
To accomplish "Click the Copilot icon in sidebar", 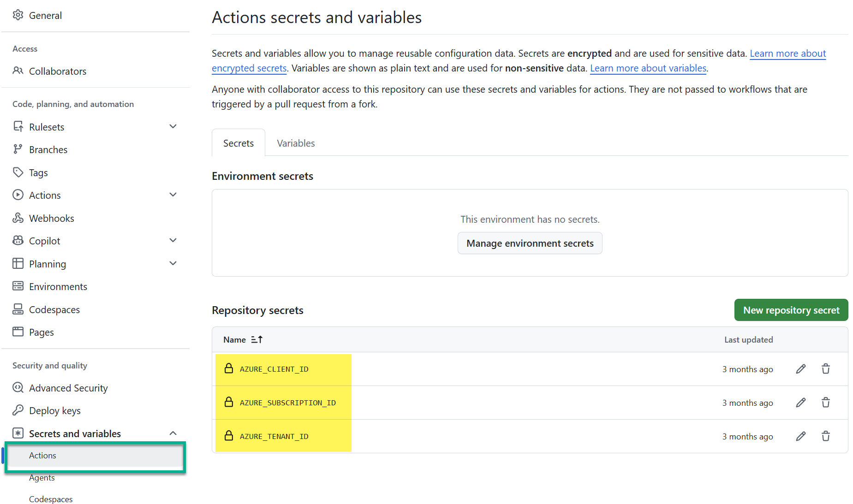I will [18, 241].
